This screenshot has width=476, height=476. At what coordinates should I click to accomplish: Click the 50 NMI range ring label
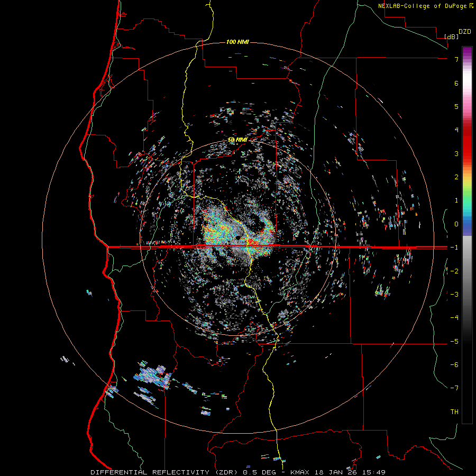tap(237, 140)
